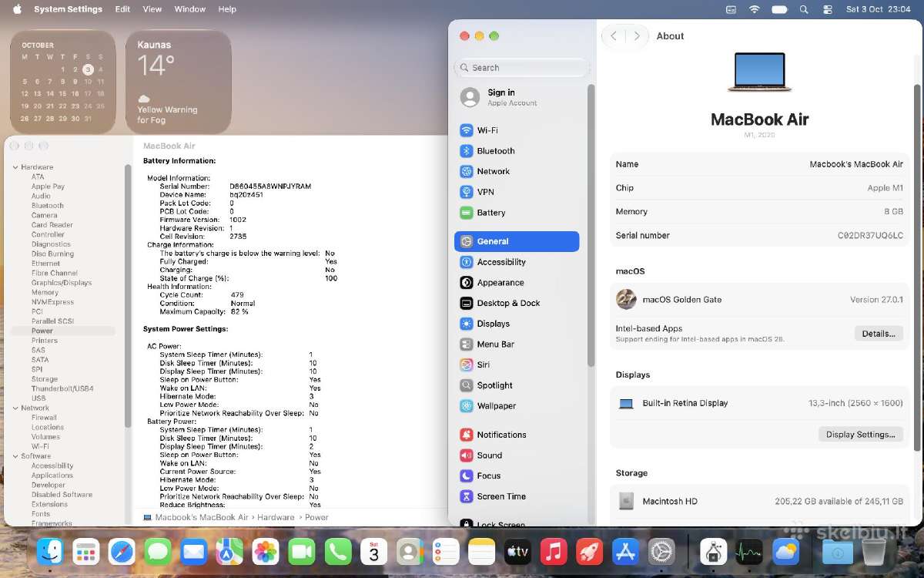Open Activity Monitor in the Dock
This screenshot has height=578, width=924.
click(748, 552)
